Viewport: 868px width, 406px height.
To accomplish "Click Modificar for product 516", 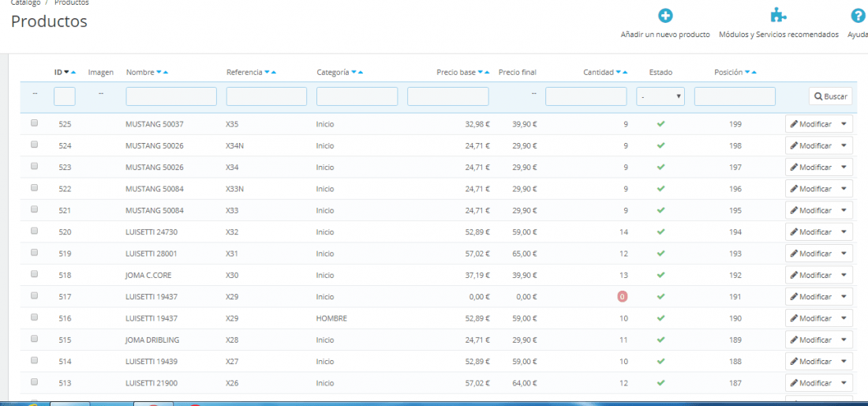I will [811, 318].
